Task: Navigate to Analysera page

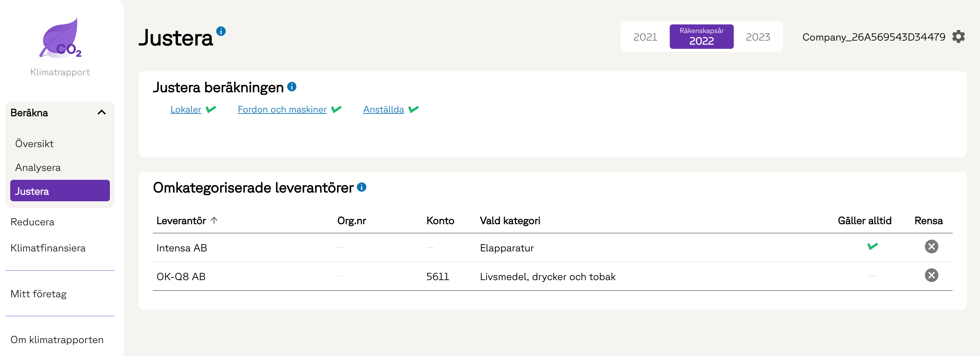Action: pos(38,167)
